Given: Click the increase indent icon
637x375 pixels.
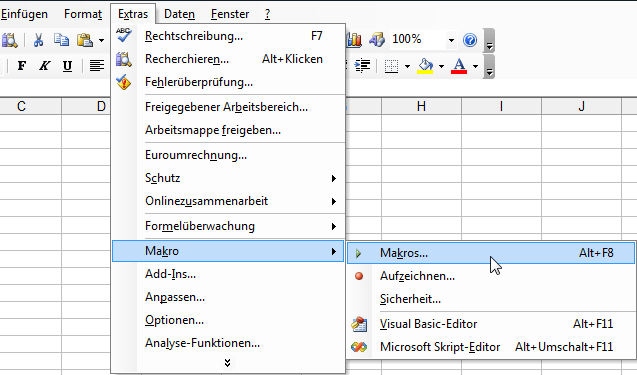Looking at the screenshot, I should click(362, 65).
